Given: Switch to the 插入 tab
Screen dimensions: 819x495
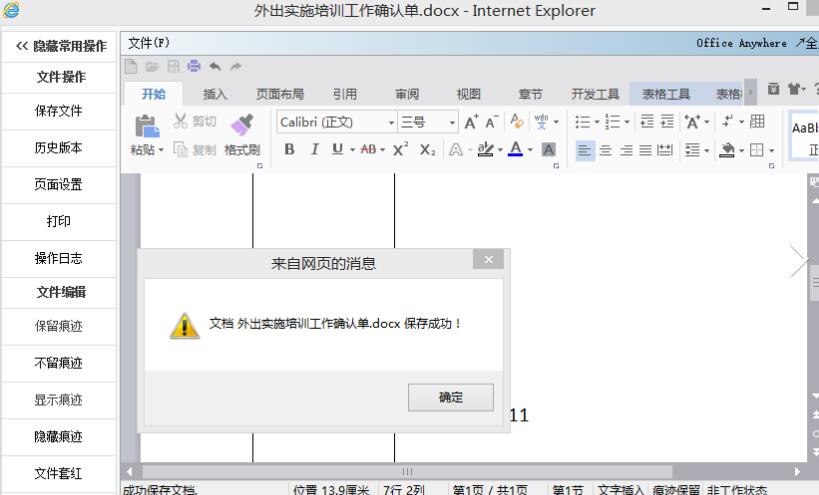Looking at the screenshot, I should [215, 94].
